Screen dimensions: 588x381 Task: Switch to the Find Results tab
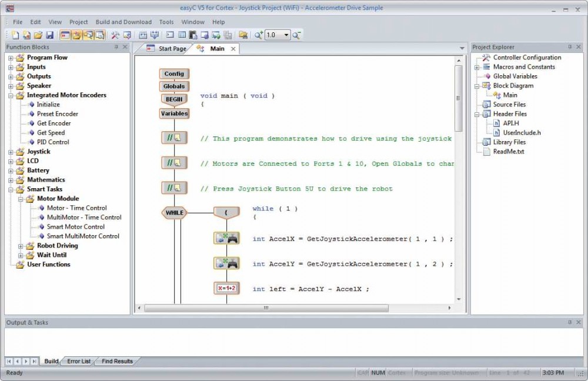[x=117, y=362]
